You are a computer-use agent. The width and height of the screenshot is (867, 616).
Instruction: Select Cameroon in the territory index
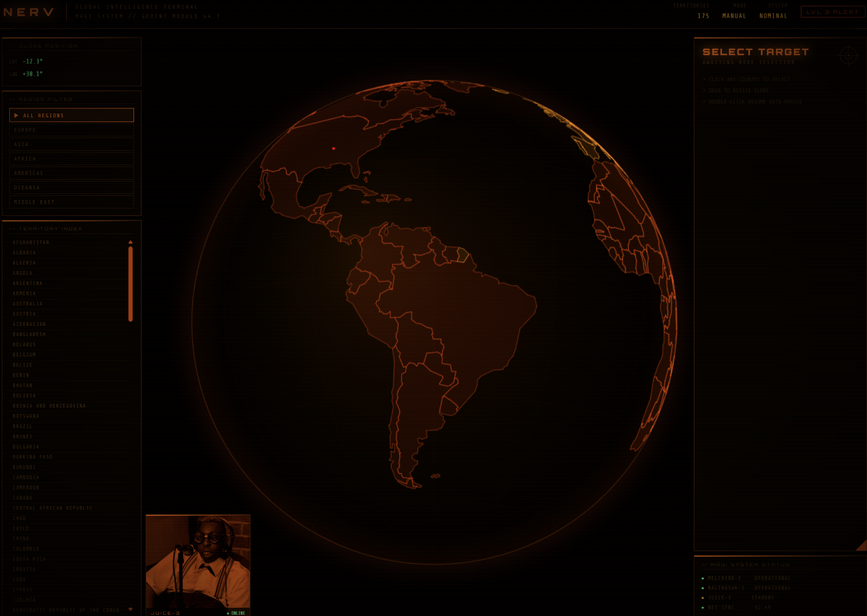(x=68, y=488)
